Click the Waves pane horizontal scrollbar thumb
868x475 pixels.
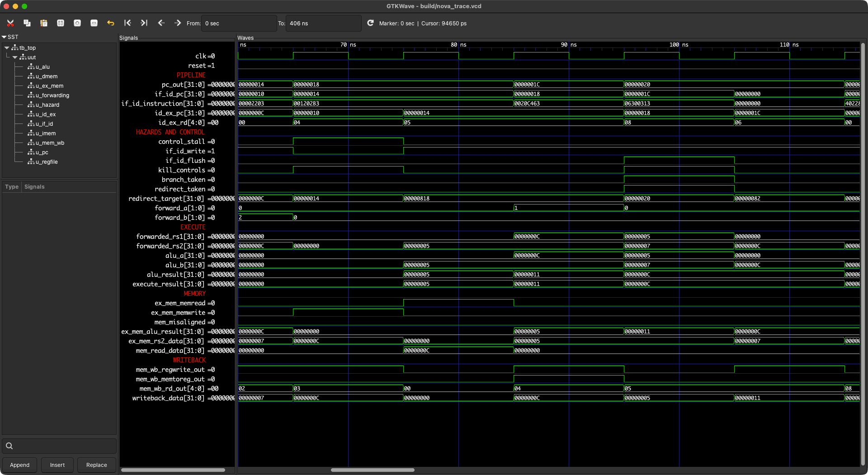373,470
